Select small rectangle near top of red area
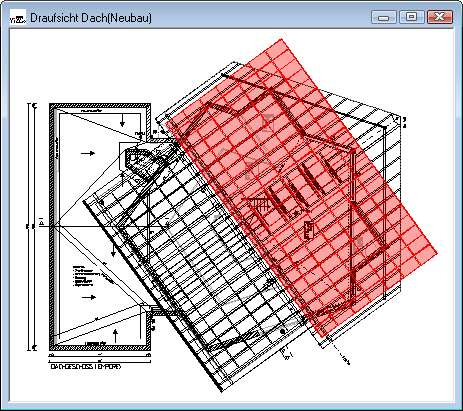This screenshot has width=463, height=411. (268, 121)
